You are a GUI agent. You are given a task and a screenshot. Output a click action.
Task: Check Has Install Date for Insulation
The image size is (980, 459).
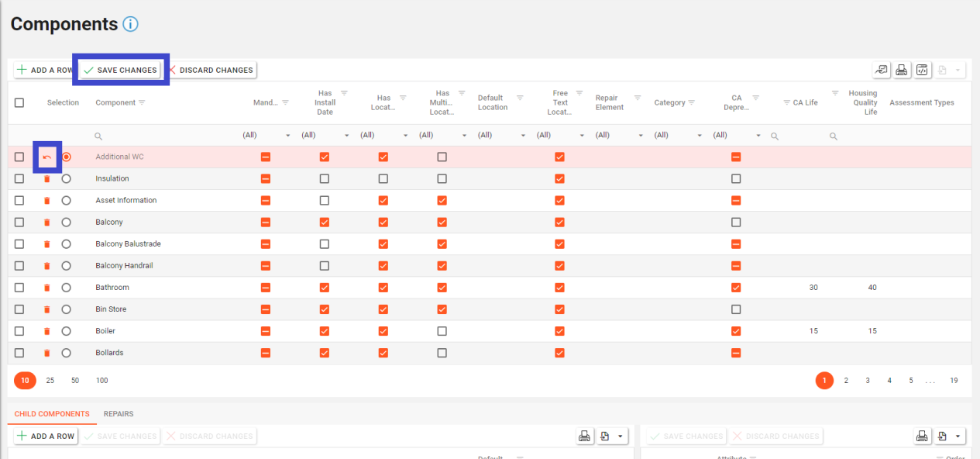click(325, 179)
